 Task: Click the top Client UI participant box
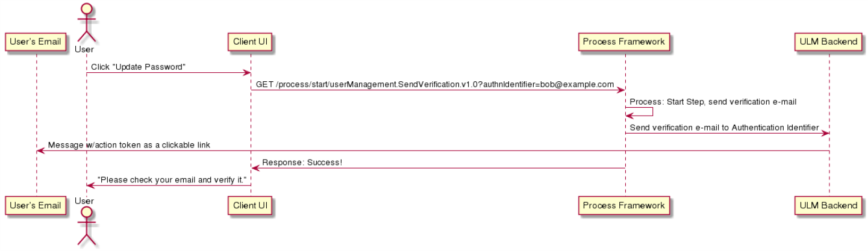(x=251, y=42)
